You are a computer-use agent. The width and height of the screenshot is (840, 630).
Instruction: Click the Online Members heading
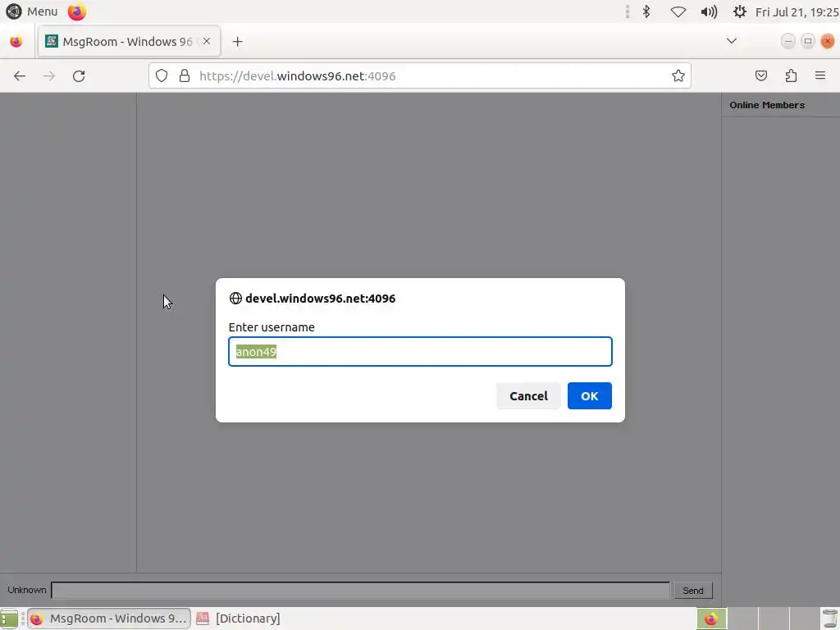[x=767, y=105]
